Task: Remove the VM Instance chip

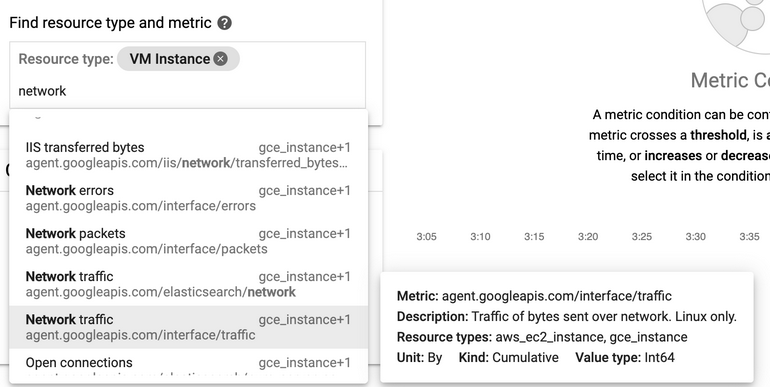Action: click(221, 59)
